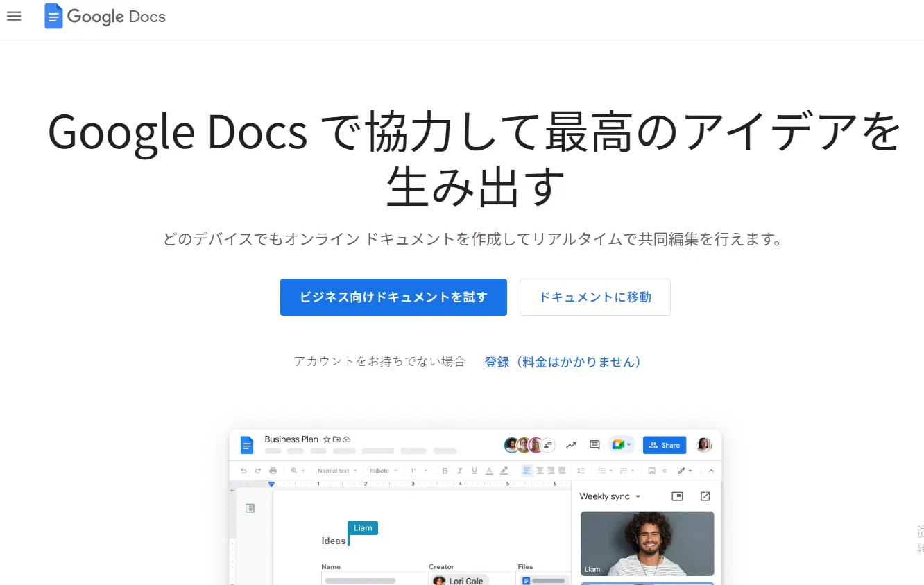Screen dimensions: 924x585
Task: Toggle Underline formatting in the toolbar
Action: (x=474, y=471)
